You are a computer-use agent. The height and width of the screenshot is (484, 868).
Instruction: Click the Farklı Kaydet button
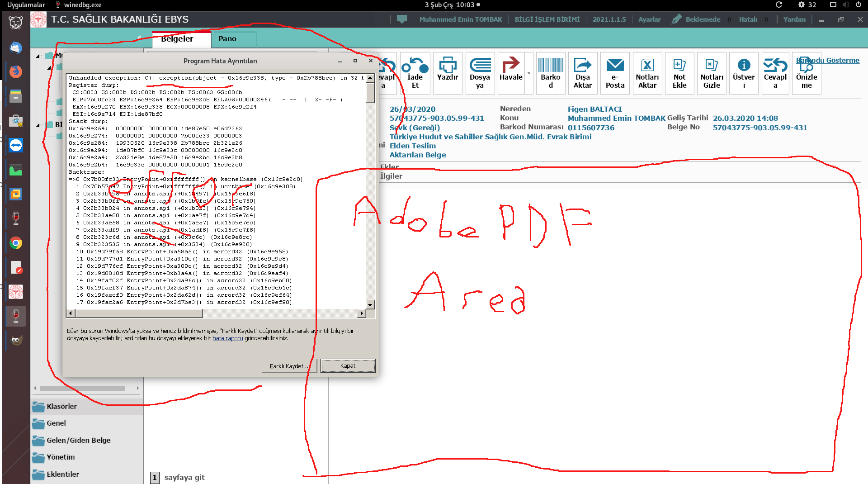289,366
